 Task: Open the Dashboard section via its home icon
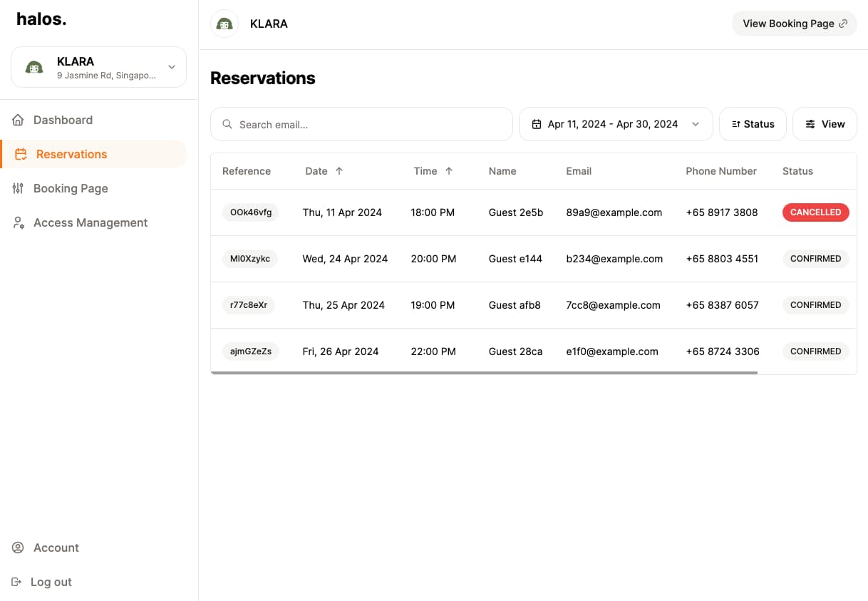(18, 120)
